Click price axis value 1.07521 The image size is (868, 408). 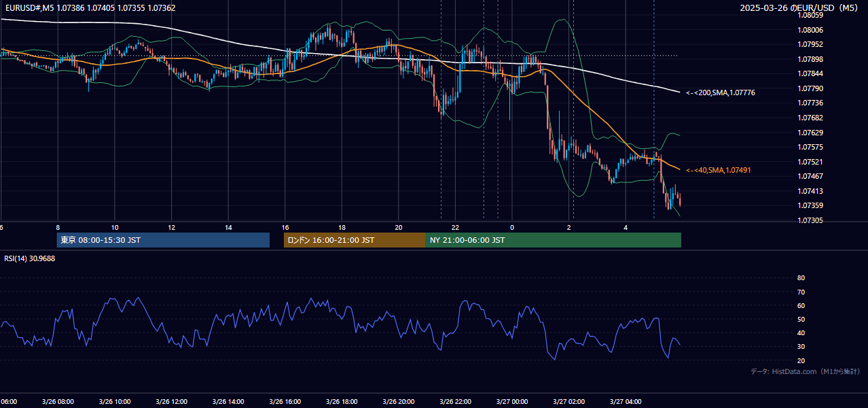pyautogui.click(x=810, y=162)
